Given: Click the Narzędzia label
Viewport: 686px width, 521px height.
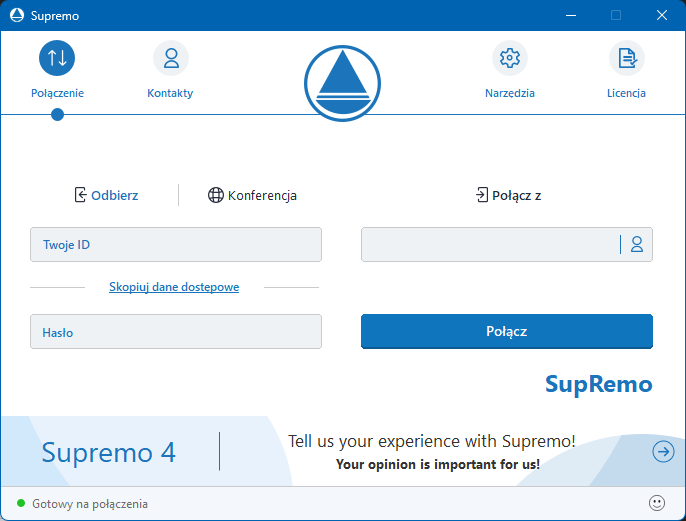Looking at the screenshot, I should (x=510, y=93).
